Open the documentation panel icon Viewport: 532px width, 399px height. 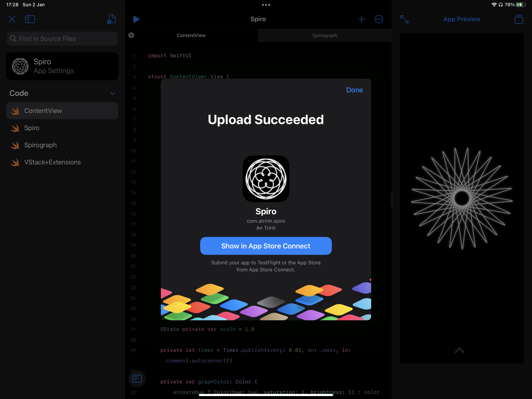point(137,379)
